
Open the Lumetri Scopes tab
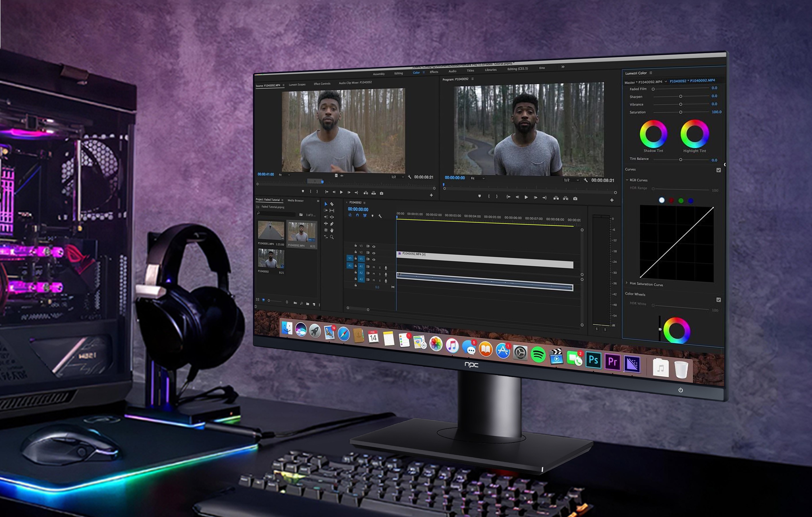[x=297, y=85]
